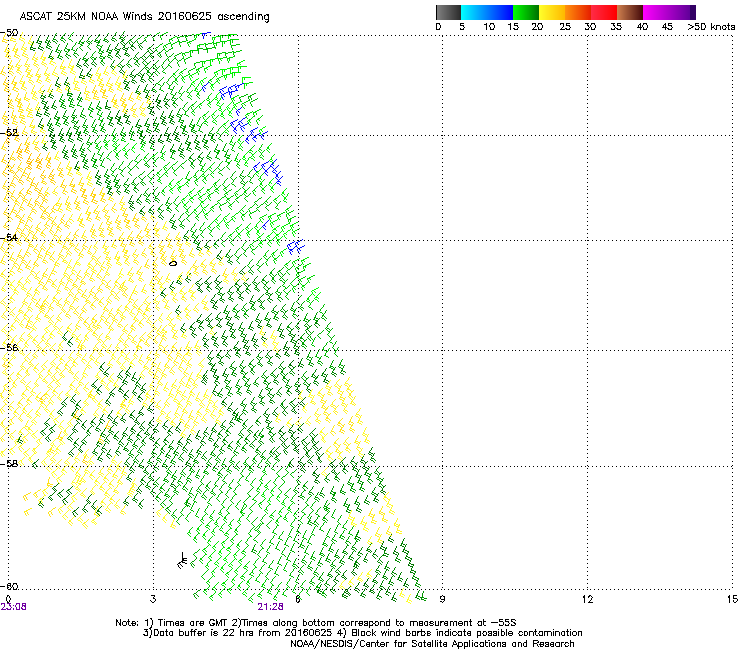Image resolution: width=740 pixels, height=650 pixels.
Task: Click the yellow 20-25 knots legend segment
Action: pyautogui.click(x=552, y=12)
